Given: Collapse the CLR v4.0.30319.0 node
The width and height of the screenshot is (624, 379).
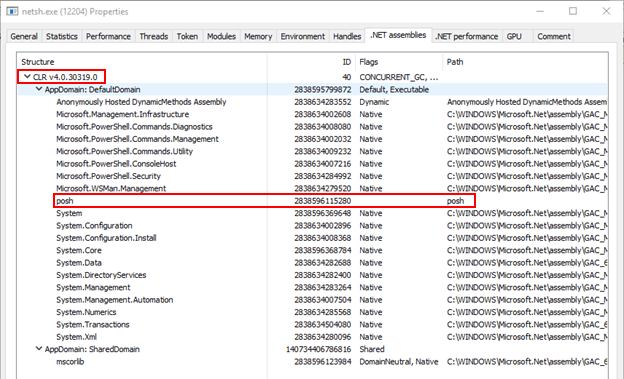Looking at the screenshot, I should 27,76.
